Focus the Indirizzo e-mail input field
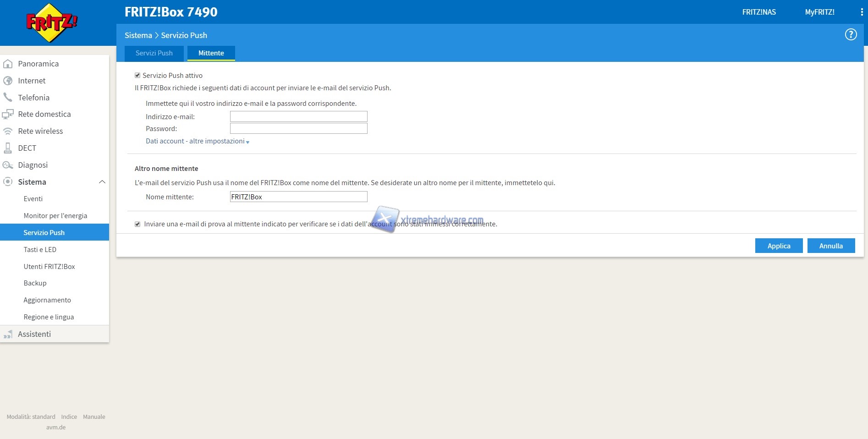The height and width of the screenshot is (439, 868). click(298, 116)
